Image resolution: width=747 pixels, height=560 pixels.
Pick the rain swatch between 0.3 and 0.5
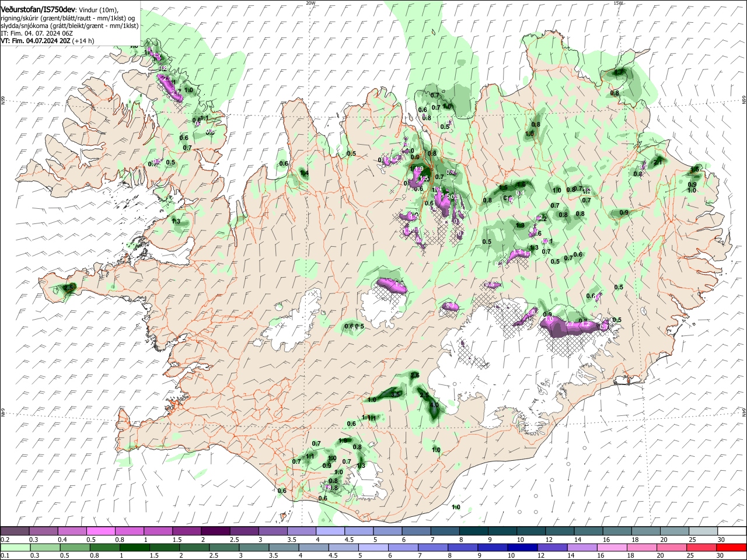[45, 547]
